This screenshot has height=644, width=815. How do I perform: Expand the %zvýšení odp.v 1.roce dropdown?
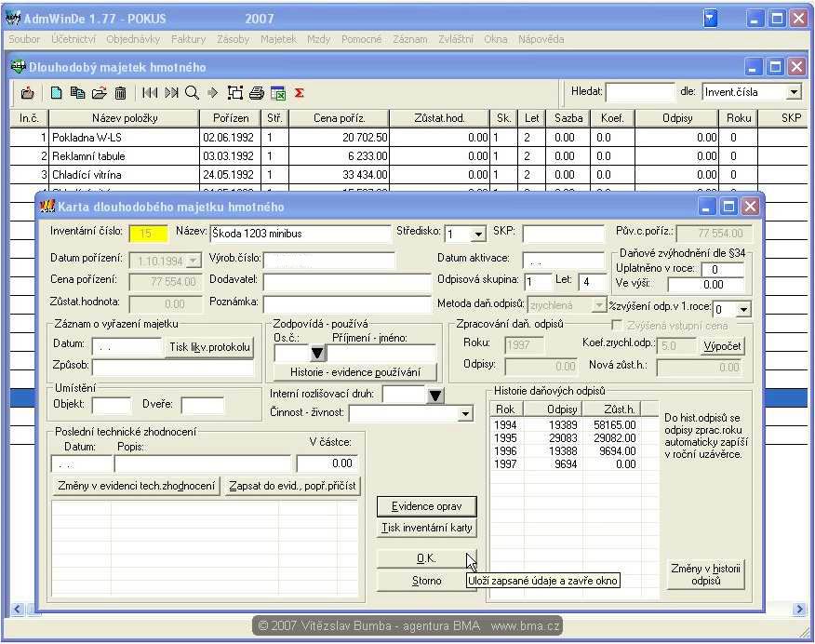click(x=743, y=309)
